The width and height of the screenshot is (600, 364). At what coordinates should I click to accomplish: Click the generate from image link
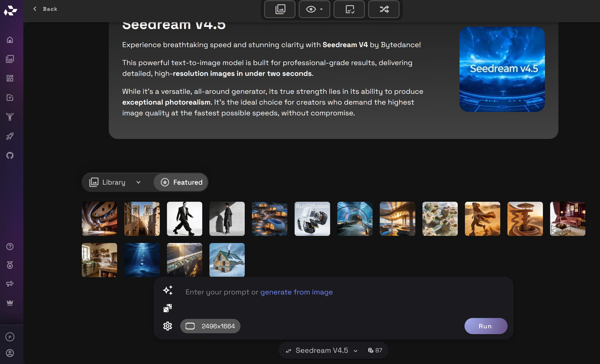pyautogui.click(x=296, y=292)
